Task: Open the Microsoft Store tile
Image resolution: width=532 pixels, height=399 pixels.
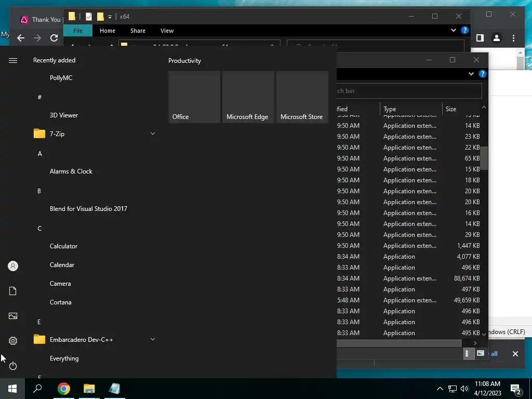Action: coord(302,97)
